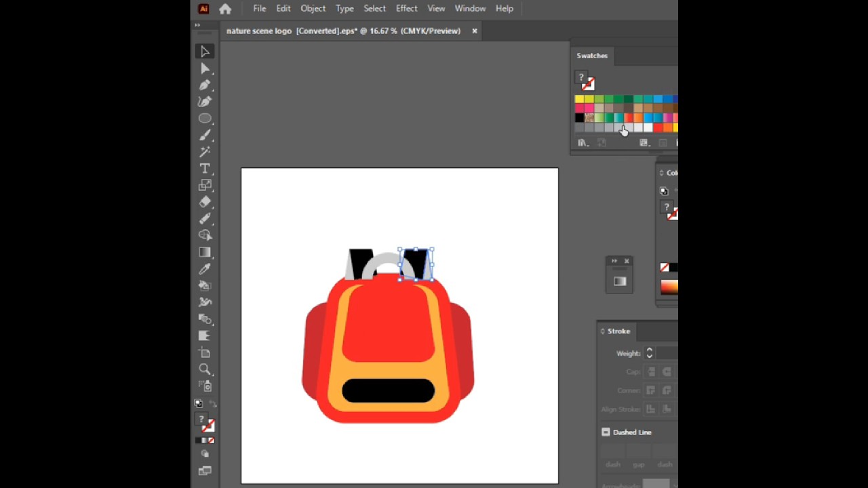Select the Artboard tool

coord(205,352)
